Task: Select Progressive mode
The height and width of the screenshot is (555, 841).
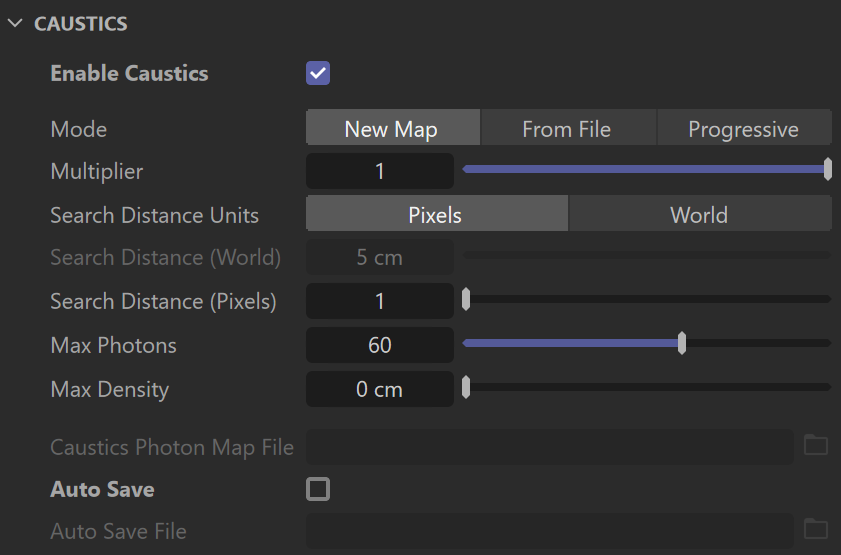Action: (744, 128)
